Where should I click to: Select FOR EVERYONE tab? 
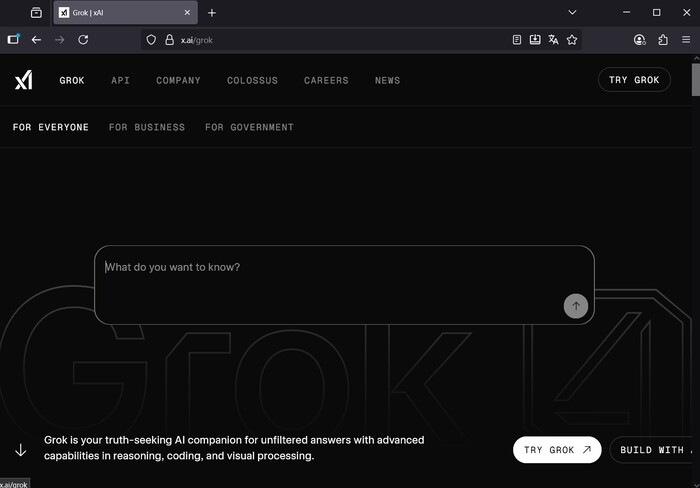[50, 127]
